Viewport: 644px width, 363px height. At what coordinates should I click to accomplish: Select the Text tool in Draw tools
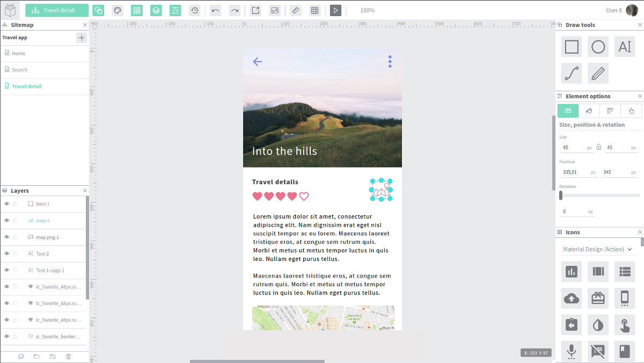(624, 47)
